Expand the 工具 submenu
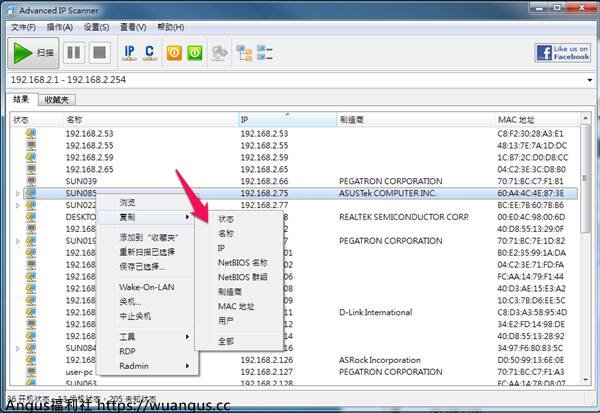 (x=147, y=337)
